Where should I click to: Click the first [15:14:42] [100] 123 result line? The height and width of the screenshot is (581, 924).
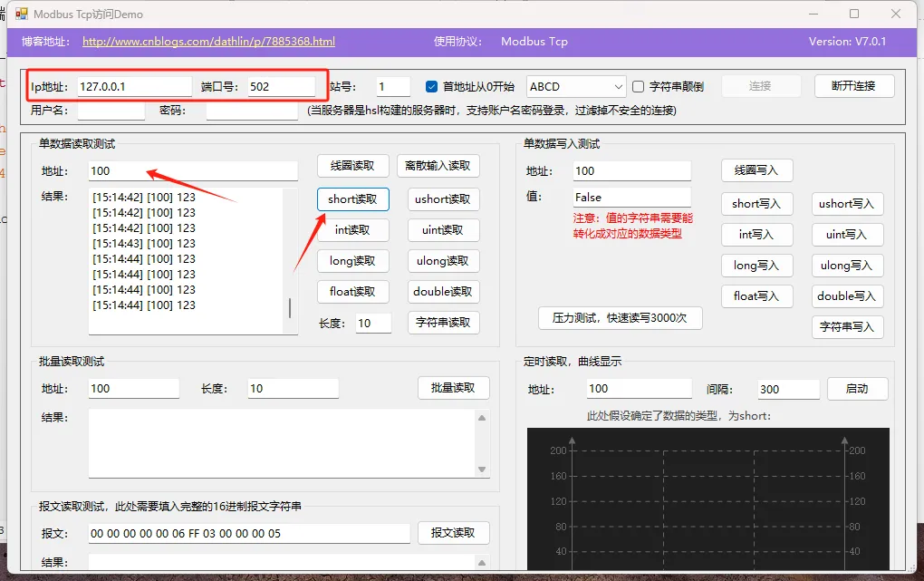coord(144,198)
